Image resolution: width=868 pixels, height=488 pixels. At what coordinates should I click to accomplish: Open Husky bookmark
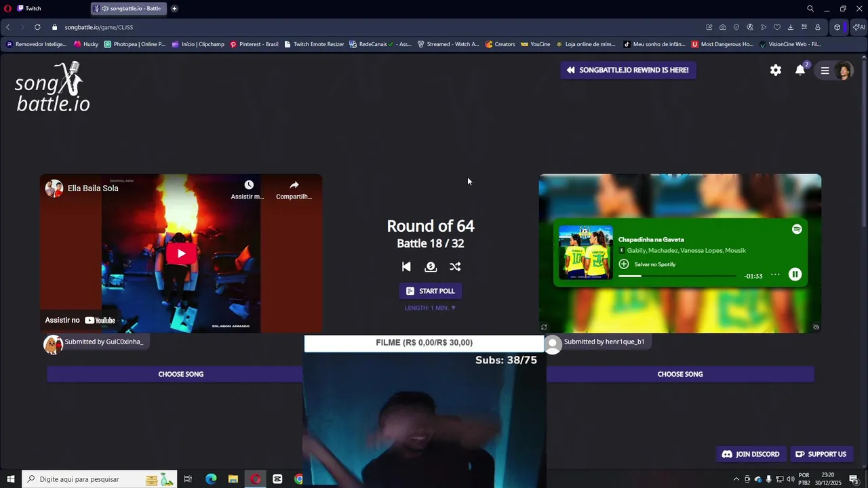point(86,44)
